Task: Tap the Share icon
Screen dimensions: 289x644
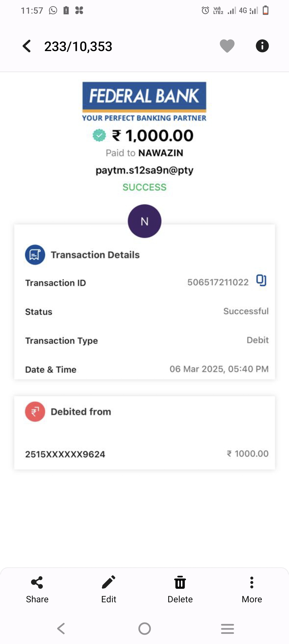Action: [x=37, y=582]
